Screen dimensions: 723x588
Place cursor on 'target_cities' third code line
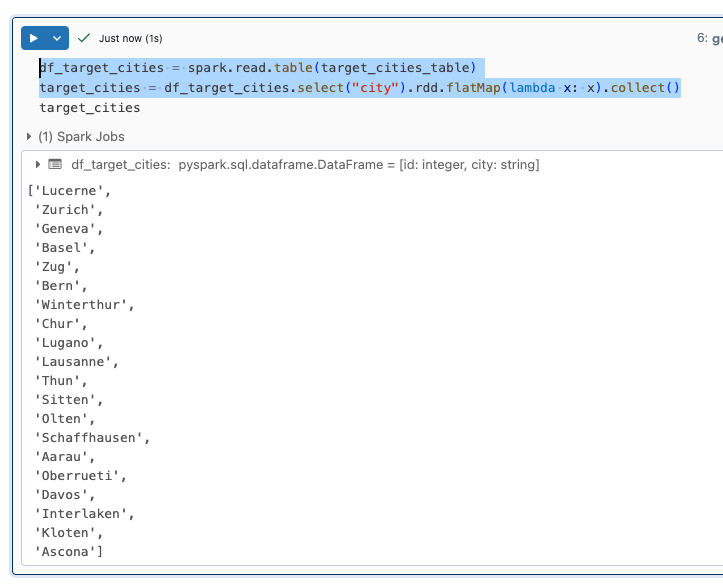pos(90,108)
